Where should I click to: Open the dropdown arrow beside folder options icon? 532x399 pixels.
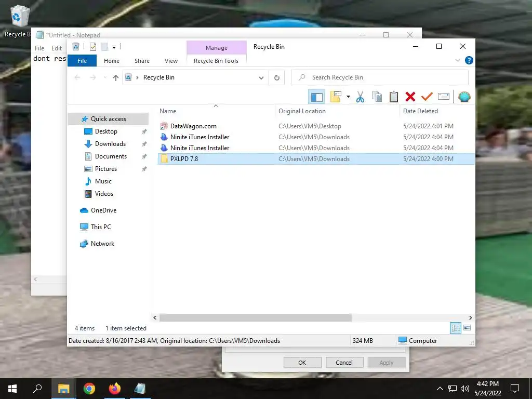[x=348, y=97]
